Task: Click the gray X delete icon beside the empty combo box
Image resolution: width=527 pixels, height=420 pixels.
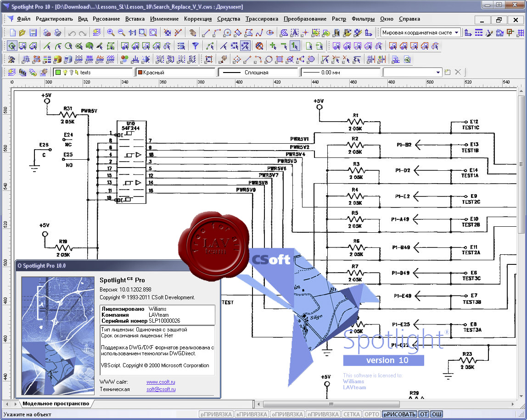Action: 458,72
